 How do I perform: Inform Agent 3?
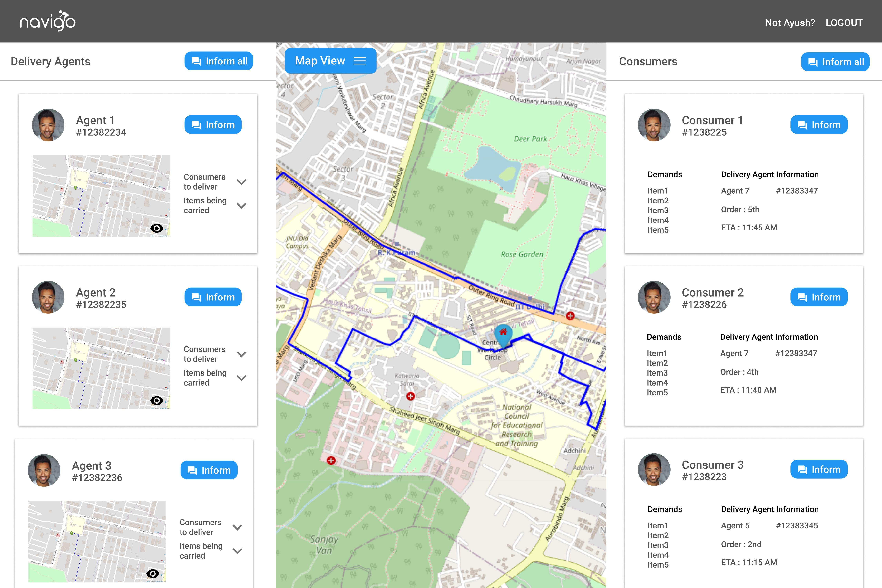(x=209, y=470)
